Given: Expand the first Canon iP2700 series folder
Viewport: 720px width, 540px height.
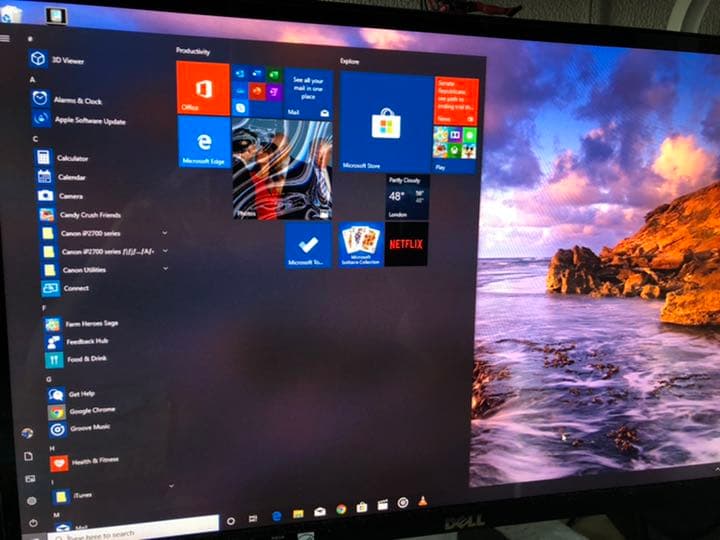Looking at the screenshot, I should pos(165,232).
